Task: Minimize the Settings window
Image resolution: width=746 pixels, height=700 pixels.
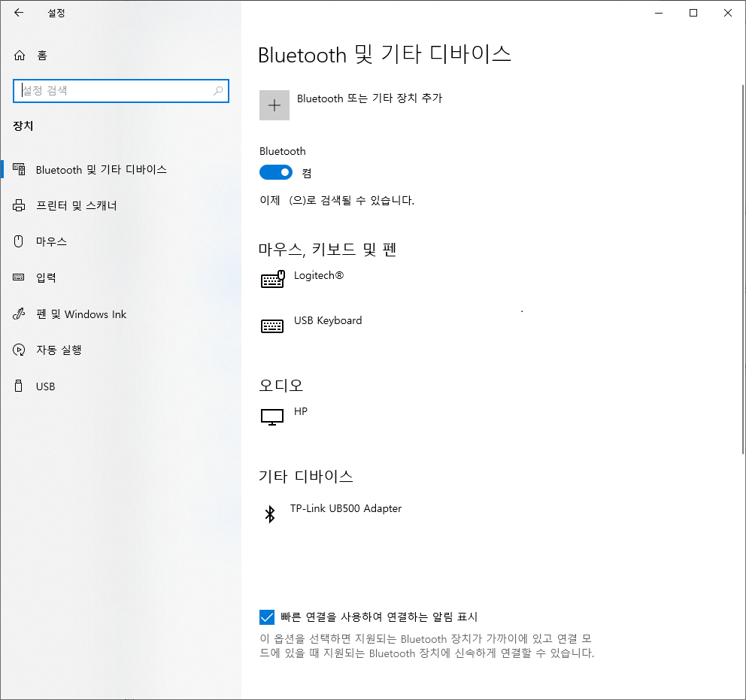Action: [659, 13]
